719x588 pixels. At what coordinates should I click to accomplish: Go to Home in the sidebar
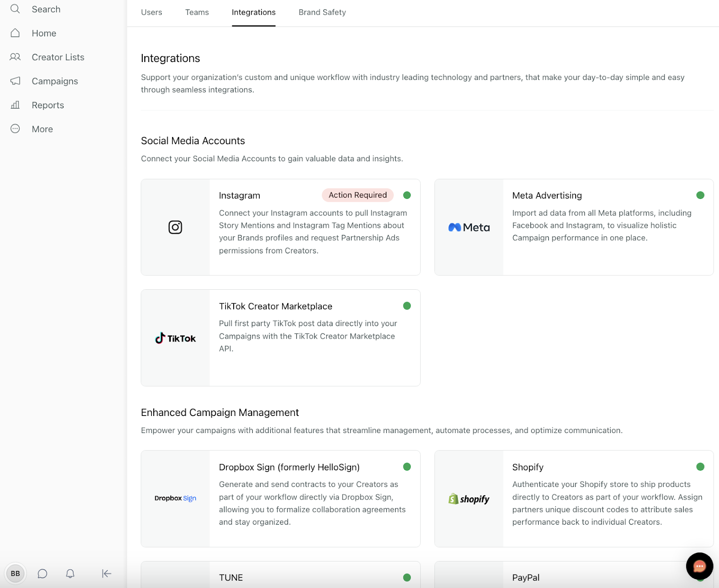click(x=44, y=33)
